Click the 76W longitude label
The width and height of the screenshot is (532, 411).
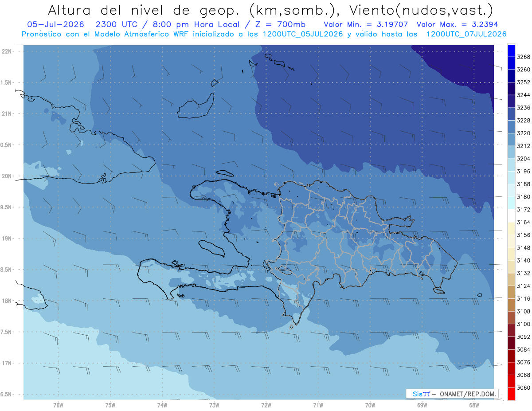coord(58,404)
